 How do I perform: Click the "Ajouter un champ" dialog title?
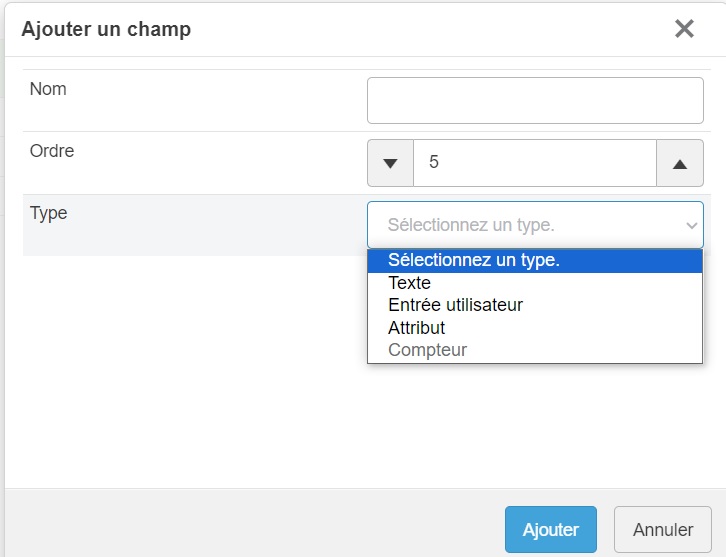coord(106,29)
